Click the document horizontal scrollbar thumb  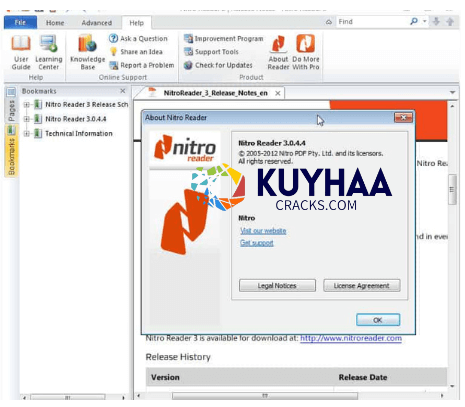pyautogui.click(x=265, y=396)
